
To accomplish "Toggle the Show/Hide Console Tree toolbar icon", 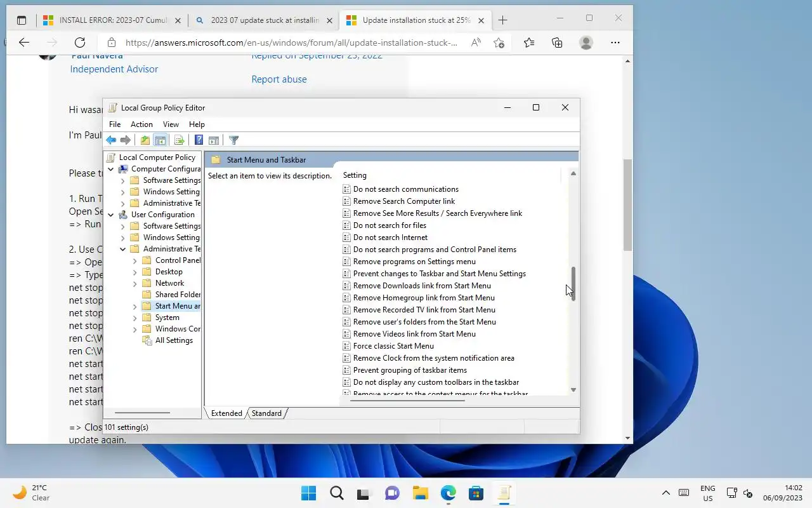I will click(x=160, y=140).
